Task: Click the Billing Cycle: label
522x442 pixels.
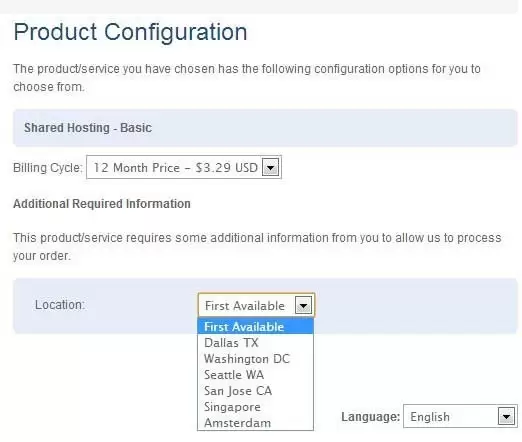Action: pyautogui.click(x=47, y=167)
